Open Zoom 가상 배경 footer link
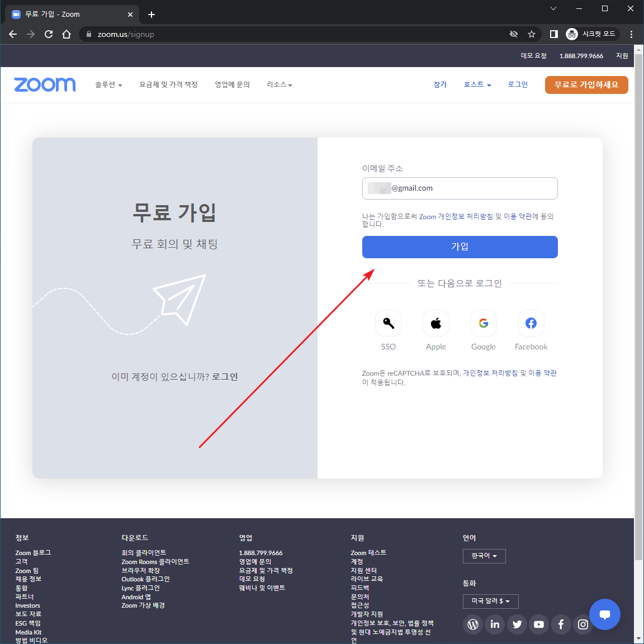The image size is (644, 644). [x=143, y=605]
